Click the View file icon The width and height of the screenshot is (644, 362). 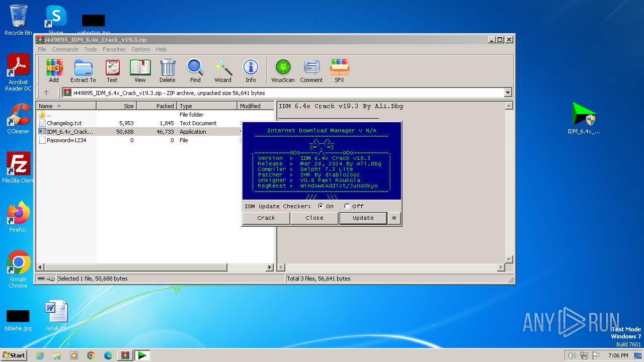coord(140,71)
